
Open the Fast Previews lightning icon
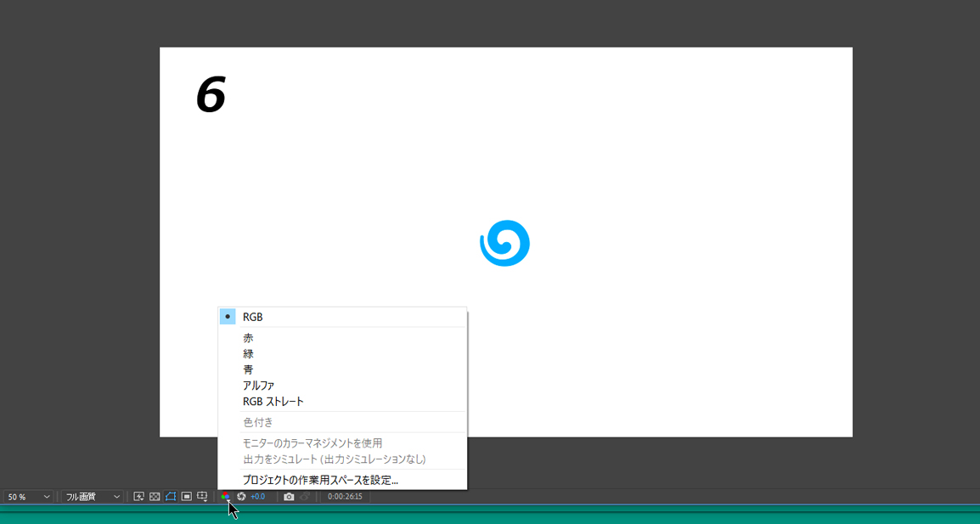pyautogui.click(x=139, y=497)
